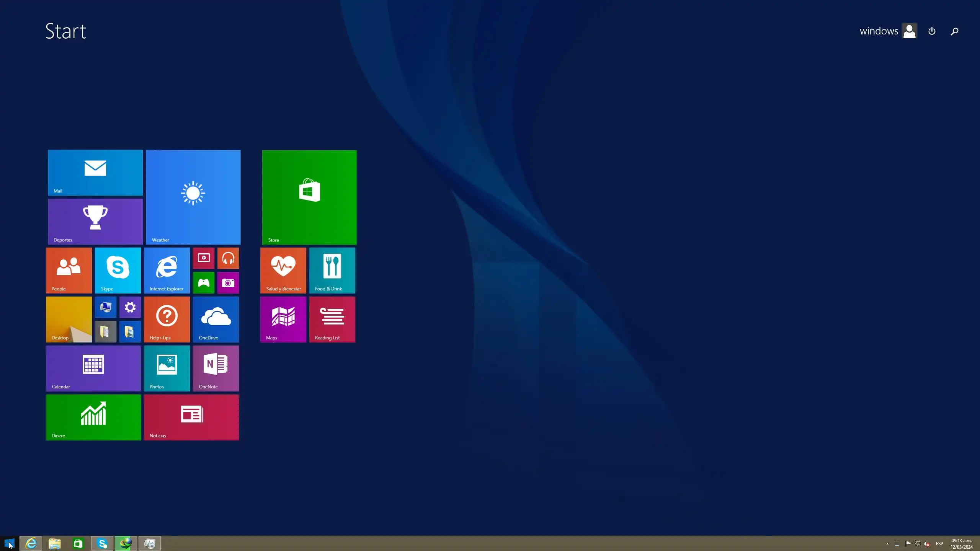Open the Skype tile
The height and width of the screenshot is (551, 980).
click(118, 270)
